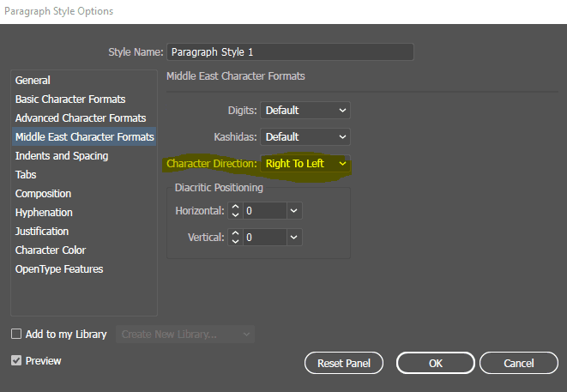567x392 pixels.
Task: Toggle the Preview checkbox
Action: pyautogui.click(x=16, y=361)
